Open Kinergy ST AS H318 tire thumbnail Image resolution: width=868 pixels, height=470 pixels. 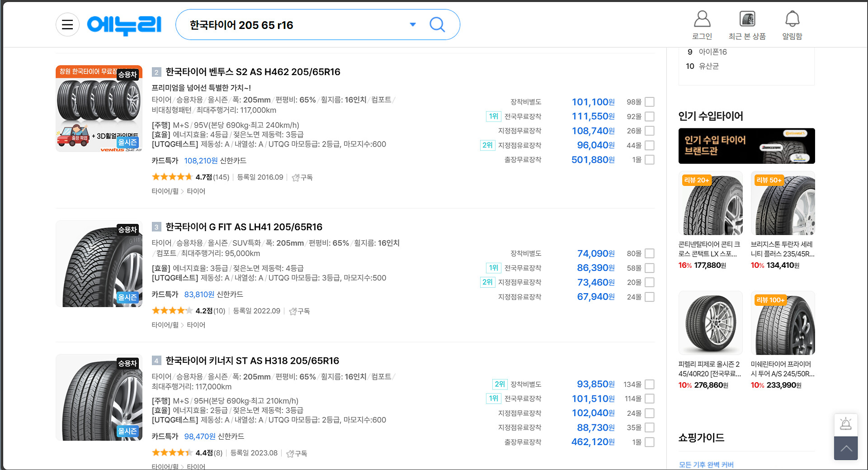click(99, 398)
